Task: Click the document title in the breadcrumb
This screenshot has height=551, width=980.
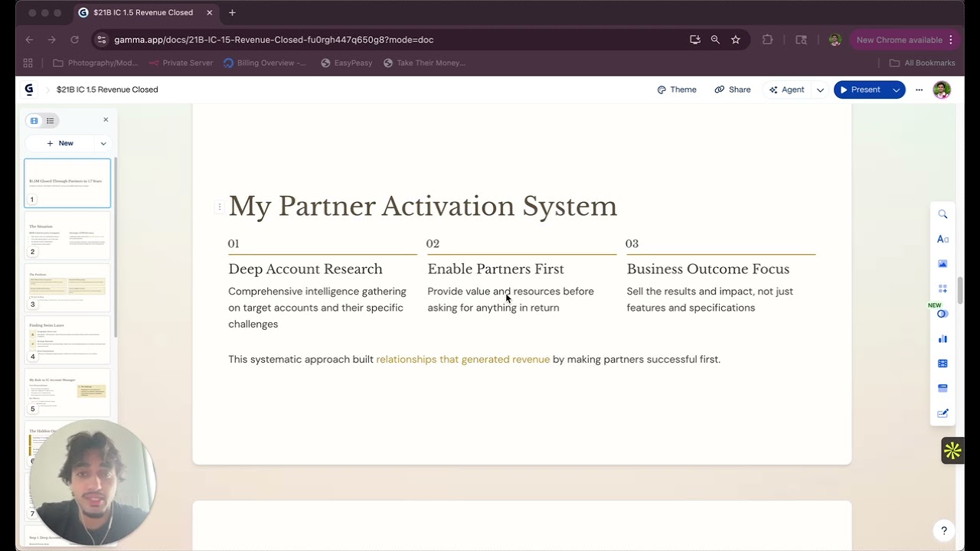Action: point(107,90)
